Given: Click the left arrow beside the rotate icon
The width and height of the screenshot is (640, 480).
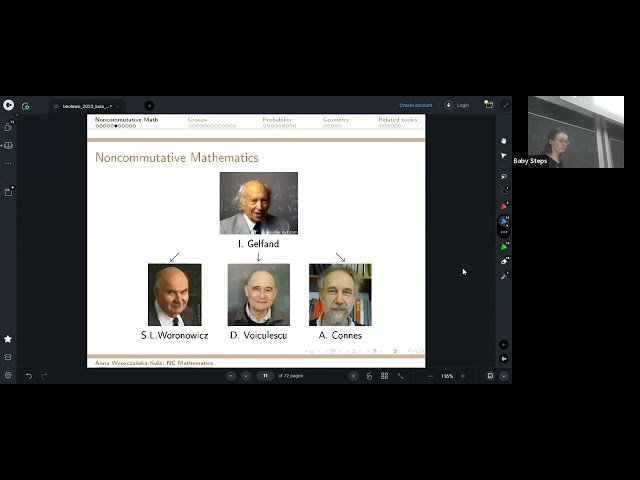Looking at the screenshot, I should click(x=353, y=376).
